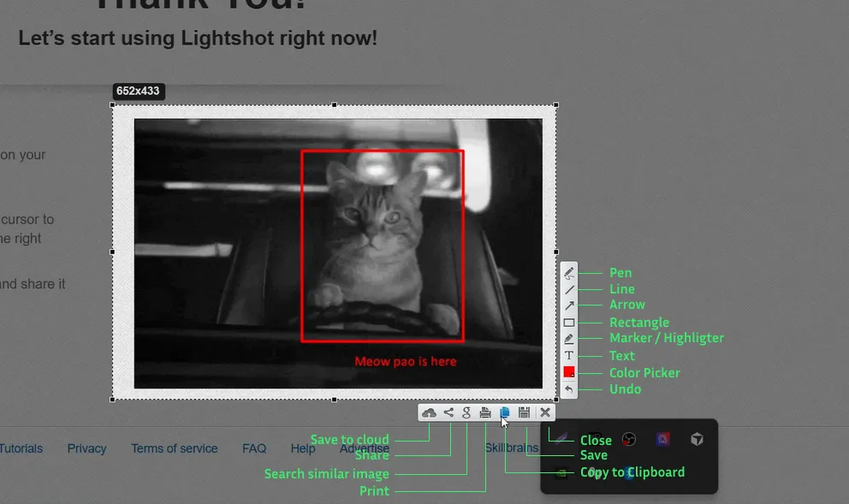Print the selected screenshot area

tap(485, 413)
